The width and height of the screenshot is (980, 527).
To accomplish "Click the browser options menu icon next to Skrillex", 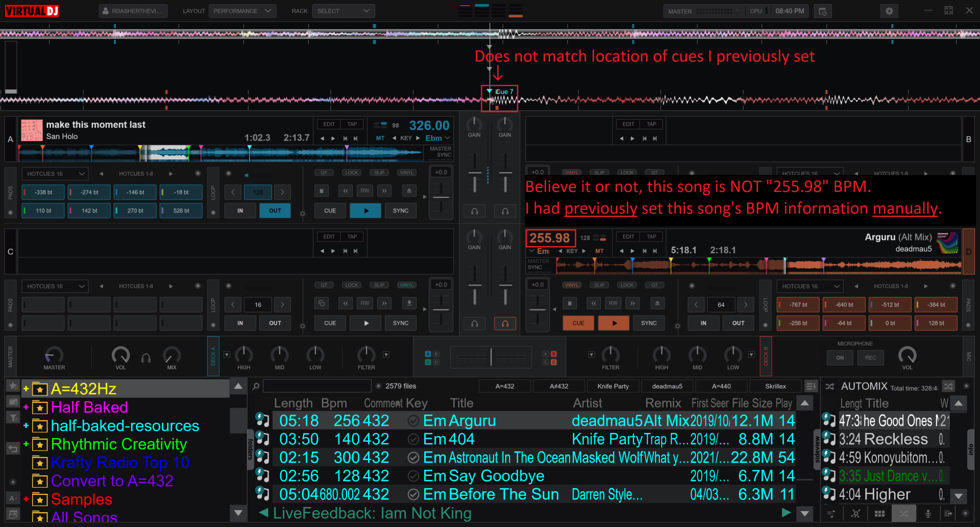I will click(811, 387).
